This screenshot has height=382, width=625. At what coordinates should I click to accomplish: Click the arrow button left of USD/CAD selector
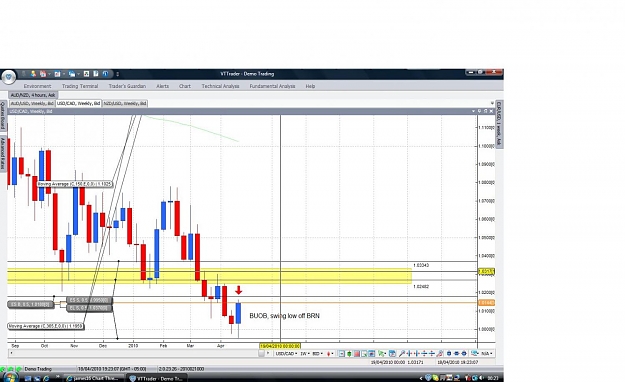click(x=268, y=353)
